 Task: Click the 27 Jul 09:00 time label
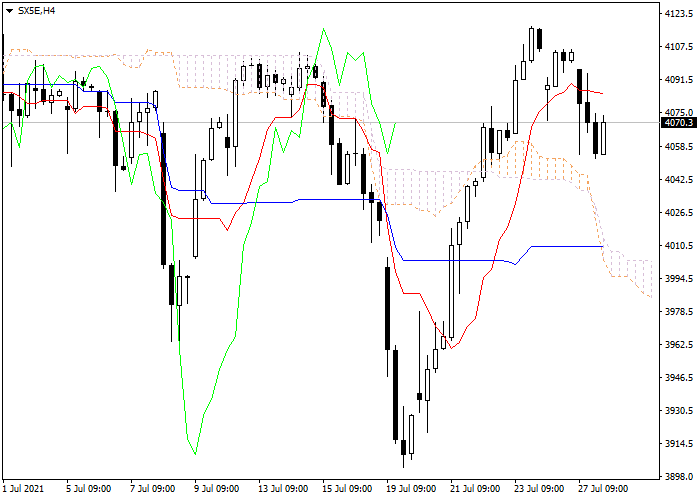click(603, 488)
